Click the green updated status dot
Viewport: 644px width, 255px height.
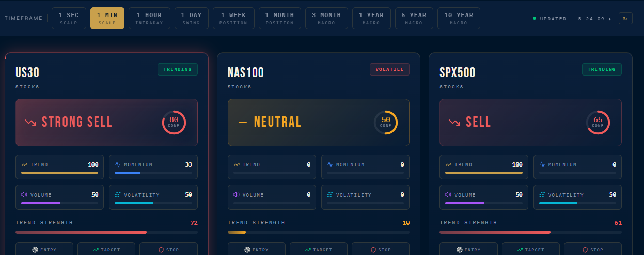pos(535,18)
